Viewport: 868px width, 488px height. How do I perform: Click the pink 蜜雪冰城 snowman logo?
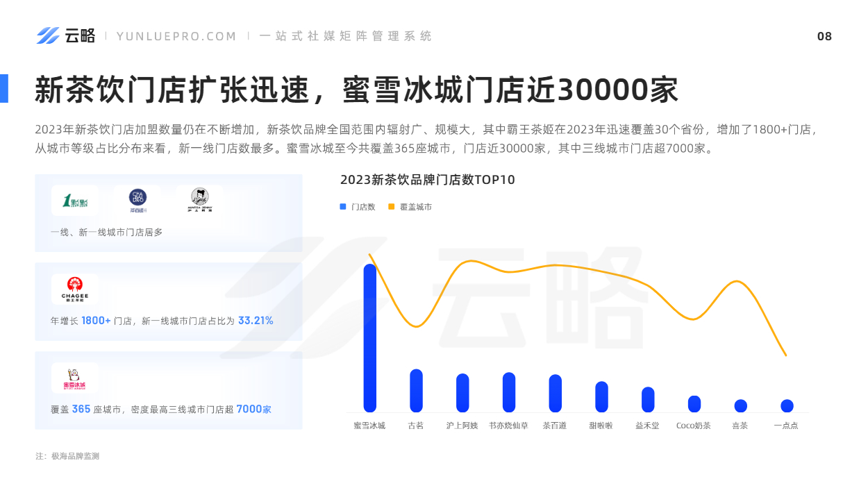click(x=74, y=378)
